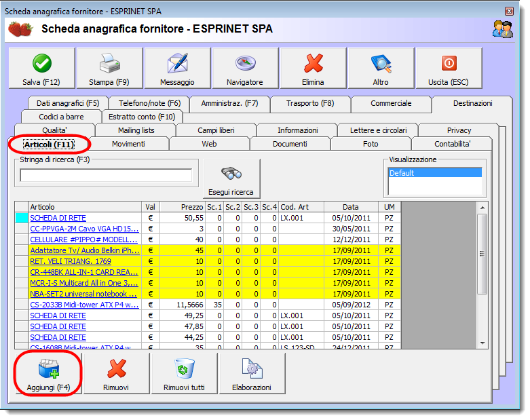Open the RET. VELI TRIANG. 1769 link
Viewport: 530px width, 420px height.
71,261
